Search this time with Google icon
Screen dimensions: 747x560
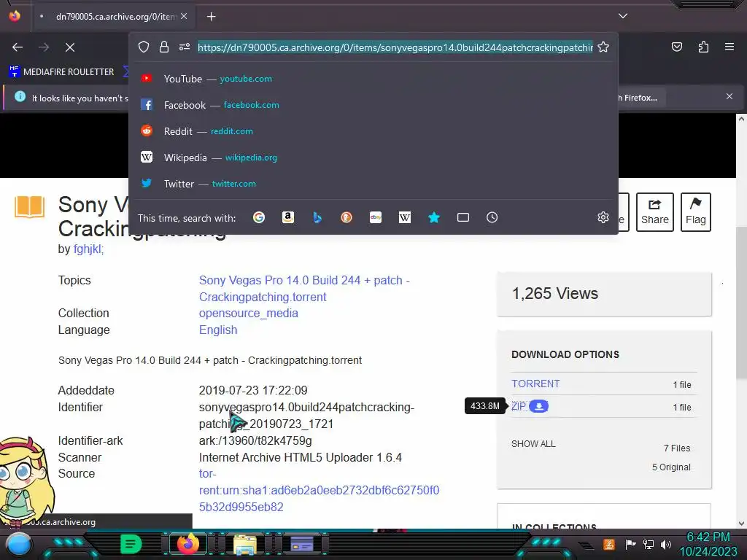259,217
